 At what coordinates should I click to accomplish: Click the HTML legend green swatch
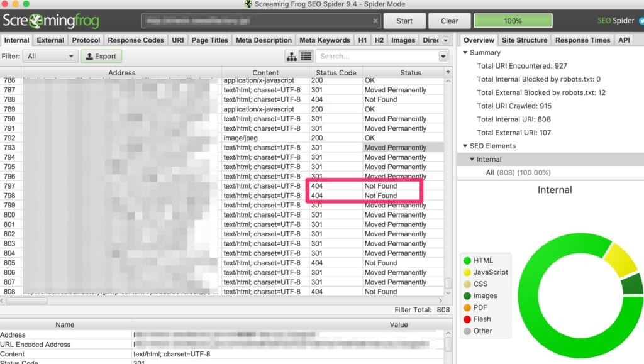click(x=467, y=260)
